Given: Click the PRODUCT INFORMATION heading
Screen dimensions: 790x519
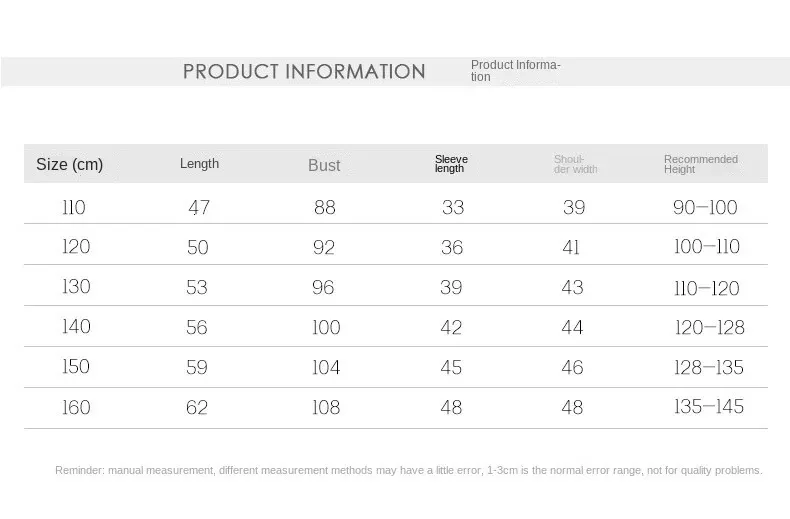Looking at the screenshot, I should click(304, 72).
